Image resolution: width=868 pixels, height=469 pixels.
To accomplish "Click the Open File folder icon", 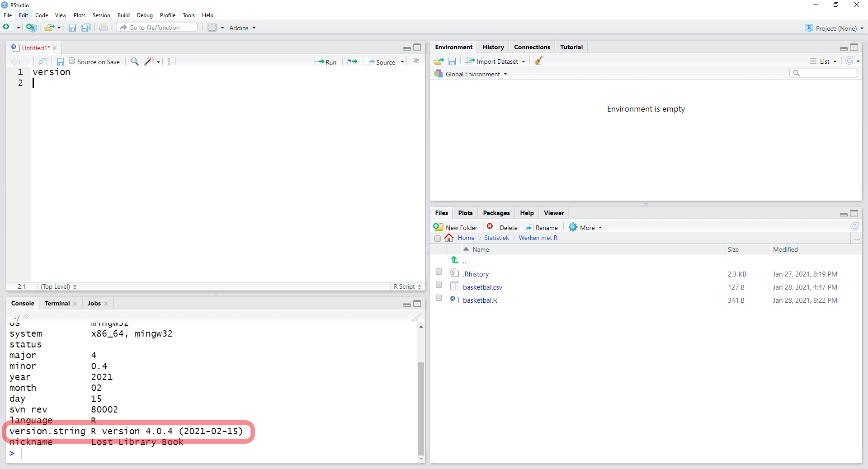I will pos(49,28).
